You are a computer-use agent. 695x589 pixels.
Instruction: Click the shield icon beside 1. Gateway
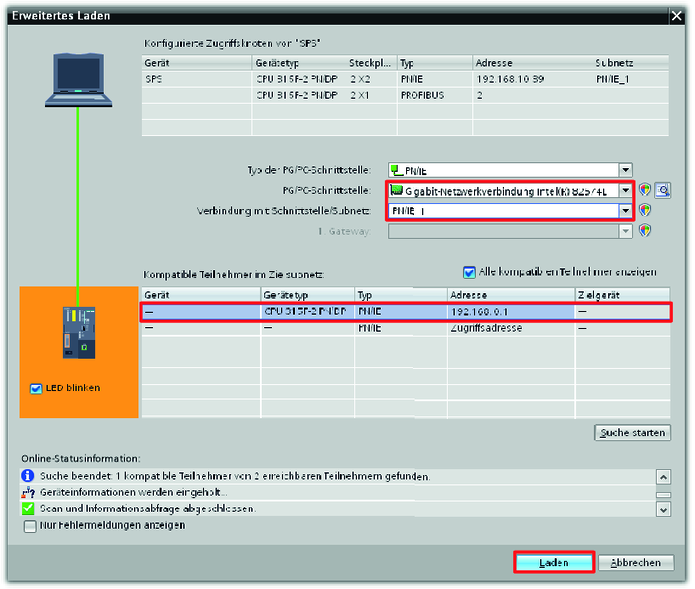coord(645,230)
